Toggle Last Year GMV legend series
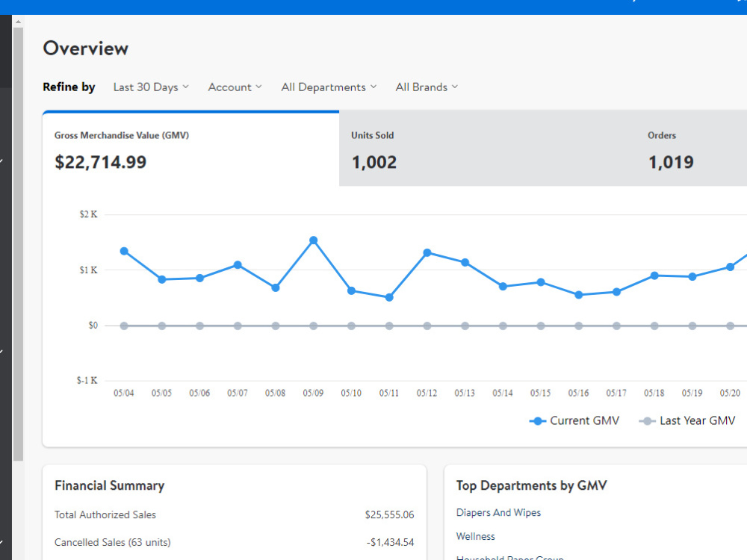 [687, 421]
